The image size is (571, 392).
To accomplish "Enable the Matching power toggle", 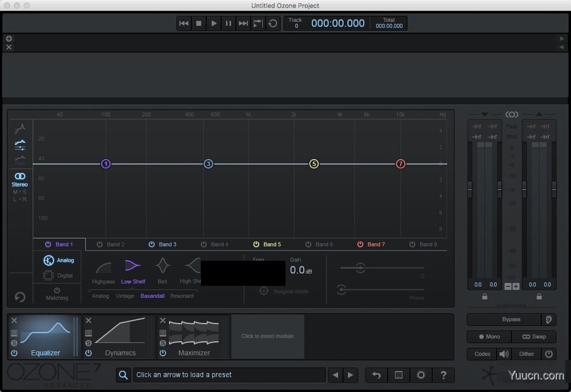I will (x=57, y=290).
